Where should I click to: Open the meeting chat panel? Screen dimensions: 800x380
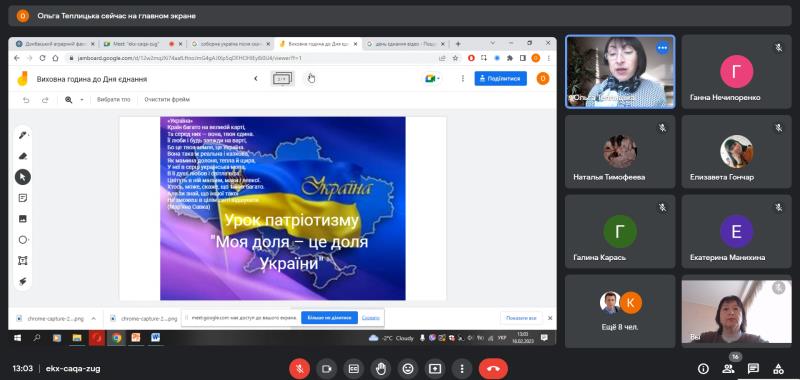753,368
